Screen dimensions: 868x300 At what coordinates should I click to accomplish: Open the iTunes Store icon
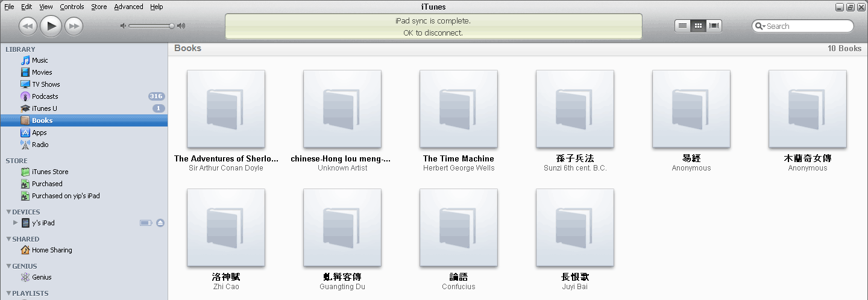[25, 172]
